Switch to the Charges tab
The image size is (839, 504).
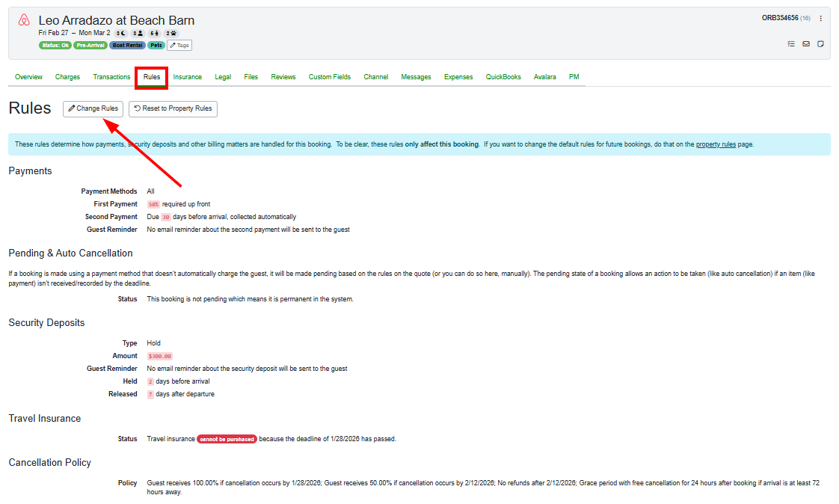(x=67, y=76)
